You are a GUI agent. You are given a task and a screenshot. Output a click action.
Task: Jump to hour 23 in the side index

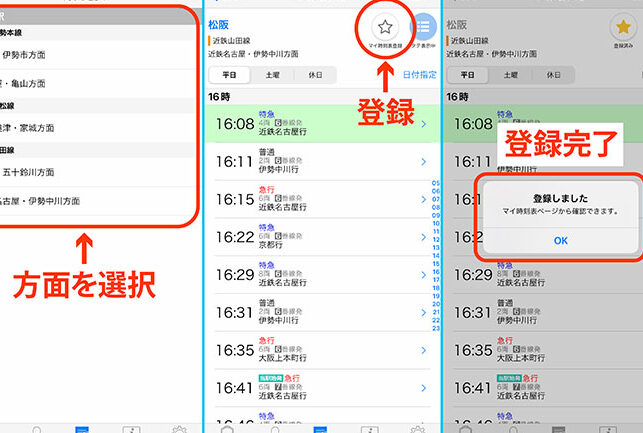(436, 328)
